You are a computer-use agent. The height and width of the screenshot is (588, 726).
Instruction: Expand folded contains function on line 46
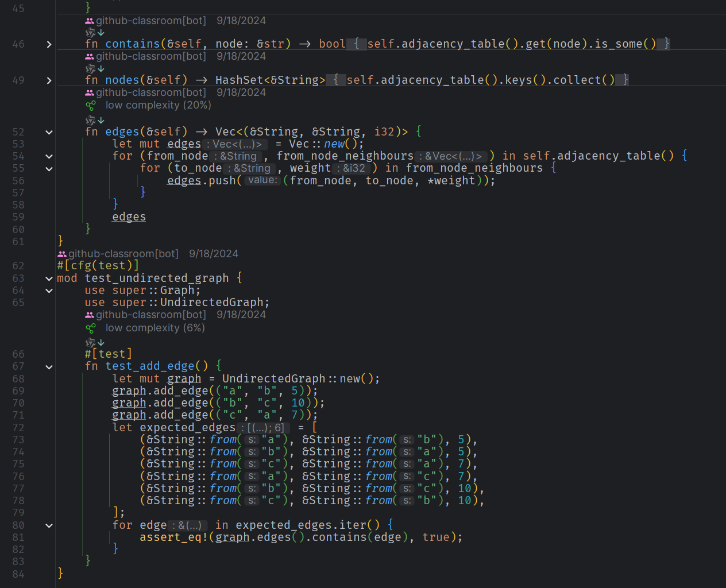pyautogui.click(x=49, y=44)
